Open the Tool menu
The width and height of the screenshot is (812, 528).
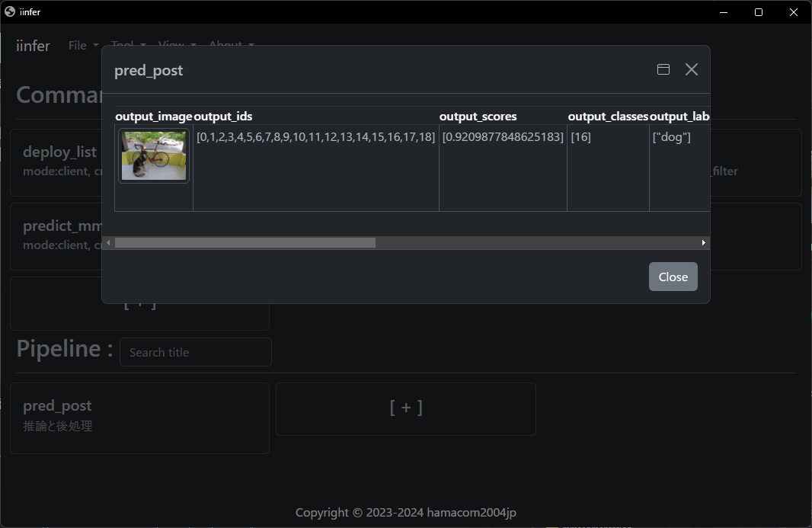click(x=128, y=46)
